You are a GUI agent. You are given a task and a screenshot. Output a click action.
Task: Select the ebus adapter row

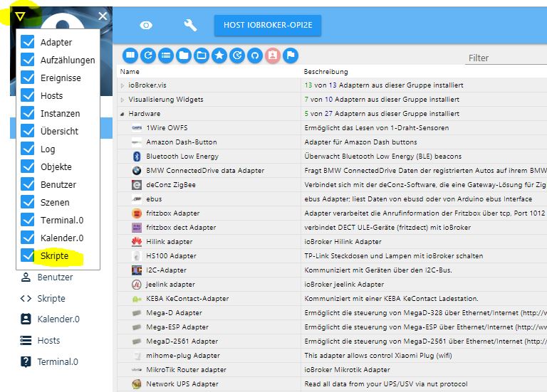point(332,199)
